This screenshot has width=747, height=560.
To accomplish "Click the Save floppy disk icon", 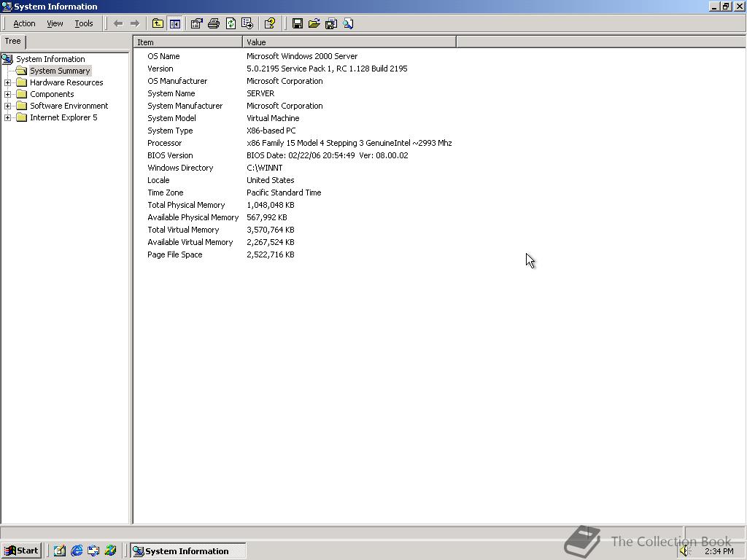I will pos(298,23).
